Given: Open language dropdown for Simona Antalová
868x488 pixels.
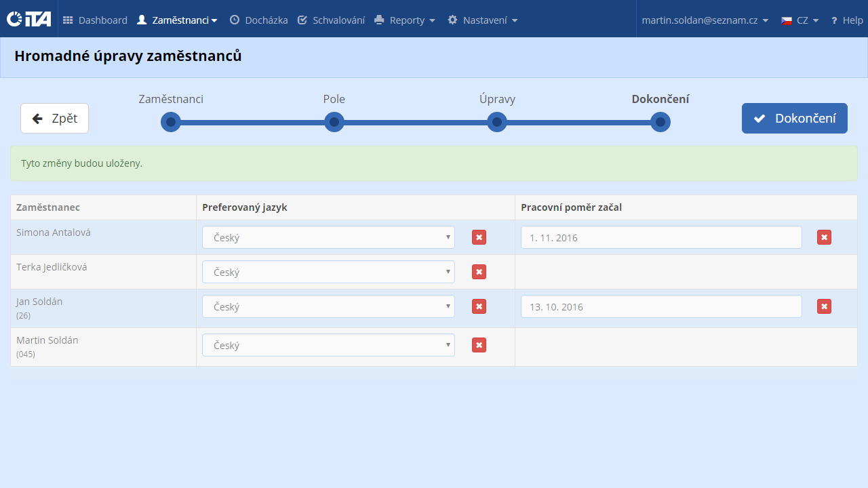Looking at the screenshot, I should click(328, 237).
